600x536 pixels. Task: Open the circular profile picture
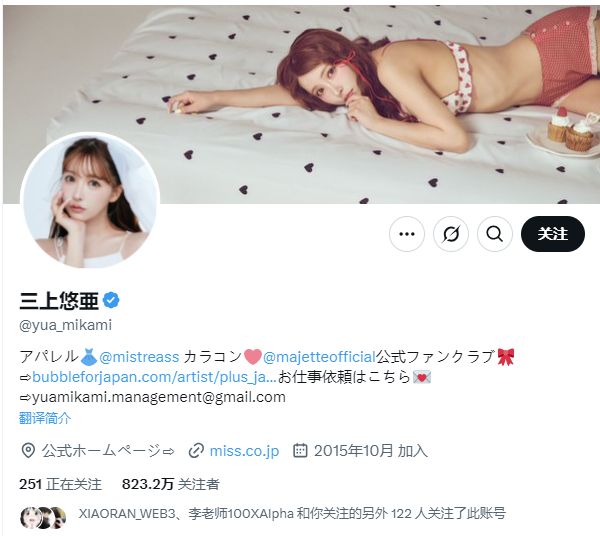pos(90,200)
